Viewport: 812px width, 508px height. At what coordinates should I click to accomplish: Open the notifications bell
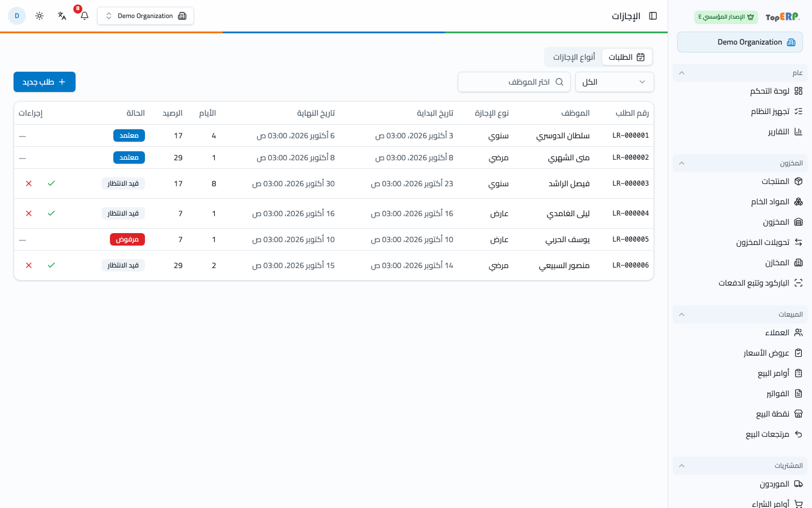pyautogui.click(x=85, y=16)
